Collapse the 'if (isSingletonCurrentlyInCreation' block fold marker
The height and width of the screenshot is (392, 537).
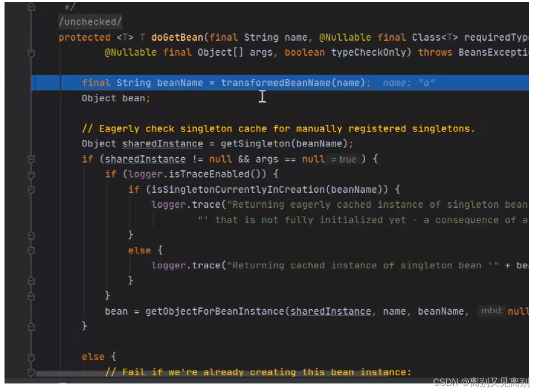pos(32,190)
